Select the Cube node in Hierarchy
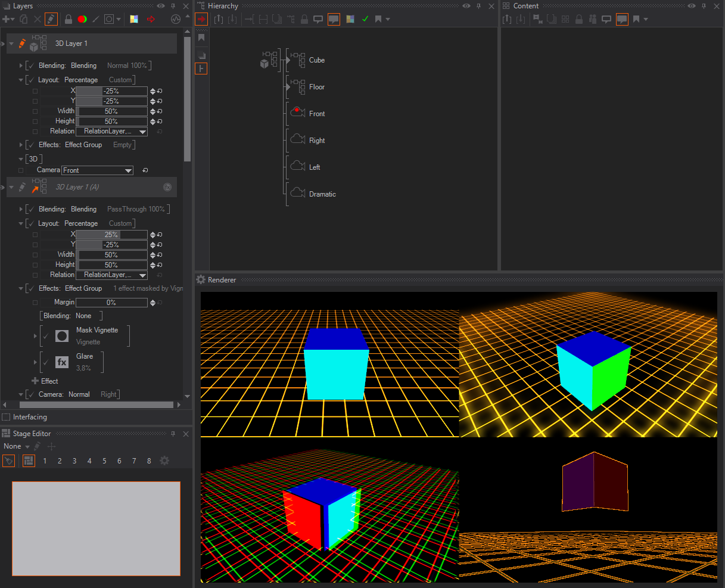The height and width of the screenshot is (588, 725). pyautogui.click(x=316, y=60)
